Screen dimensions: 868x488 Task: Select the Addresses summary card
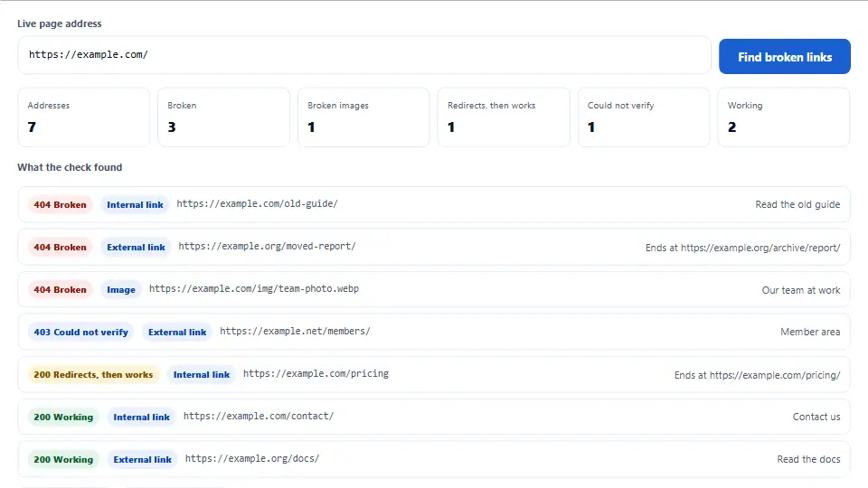tap(83, 117)
